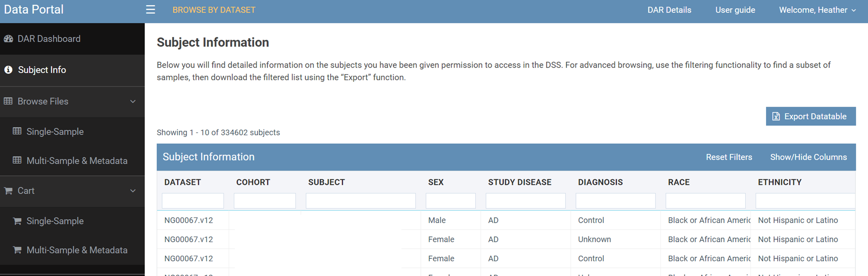The image size is (868, 276).
Task: Click the Browse Files Single-Sample table icon
Action: pyautogui.click(x=17, y=131)
